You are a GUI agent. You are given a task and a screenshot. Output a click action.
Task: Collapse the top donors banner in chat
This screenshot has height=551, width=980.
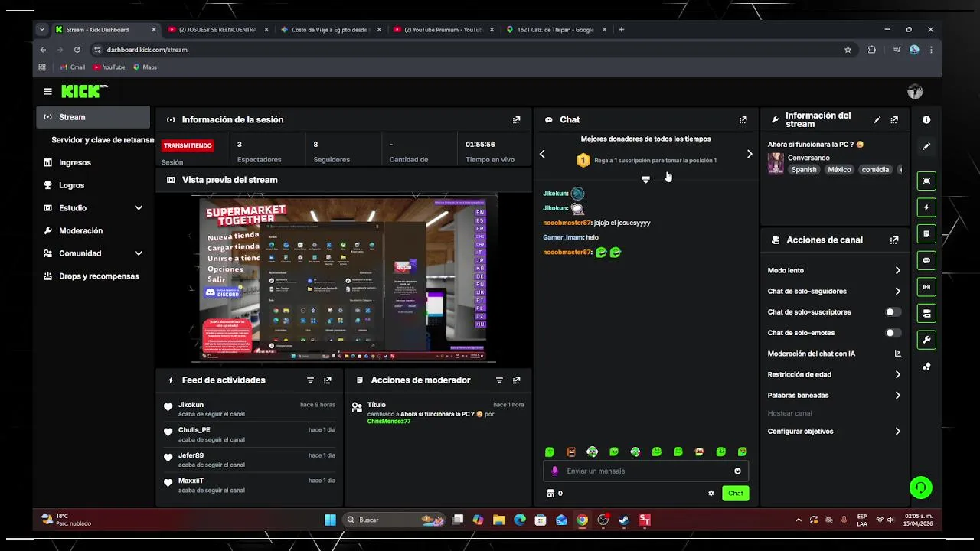coord(645,179)
